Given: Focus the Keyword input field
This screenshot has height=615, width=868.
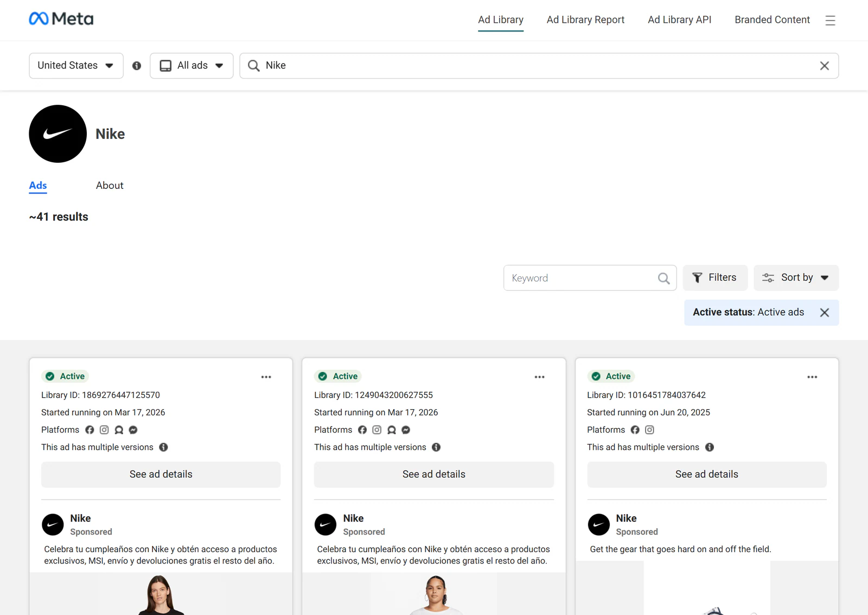Looking at the screenshot, I should pyautogui.click(x=579, y=278).
